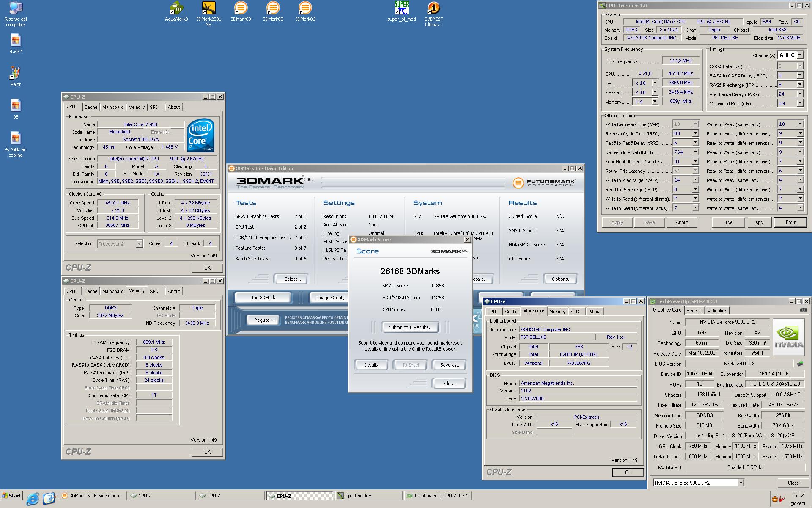The height and width of the screenshot is (508, 812).
Task: Click the Intel Core i7 logo in CPU-Z
Action: click(x=200, y=135)
